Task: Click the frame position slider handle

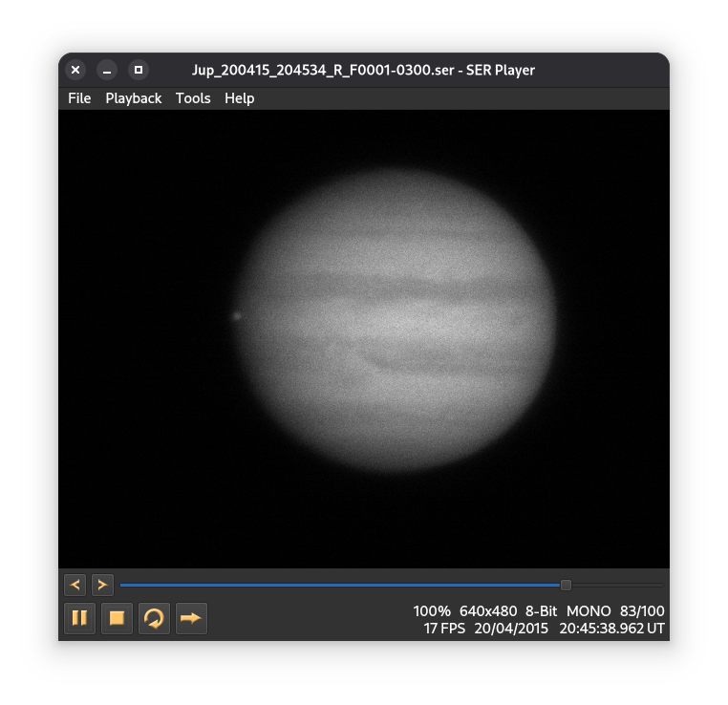Action: (x=566, y=586)
